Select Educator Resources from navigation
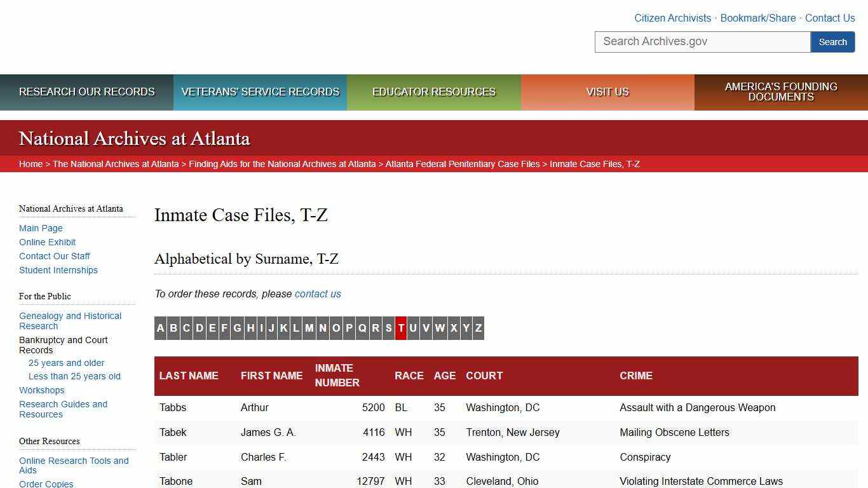868x488 pixels. [433, 91]
